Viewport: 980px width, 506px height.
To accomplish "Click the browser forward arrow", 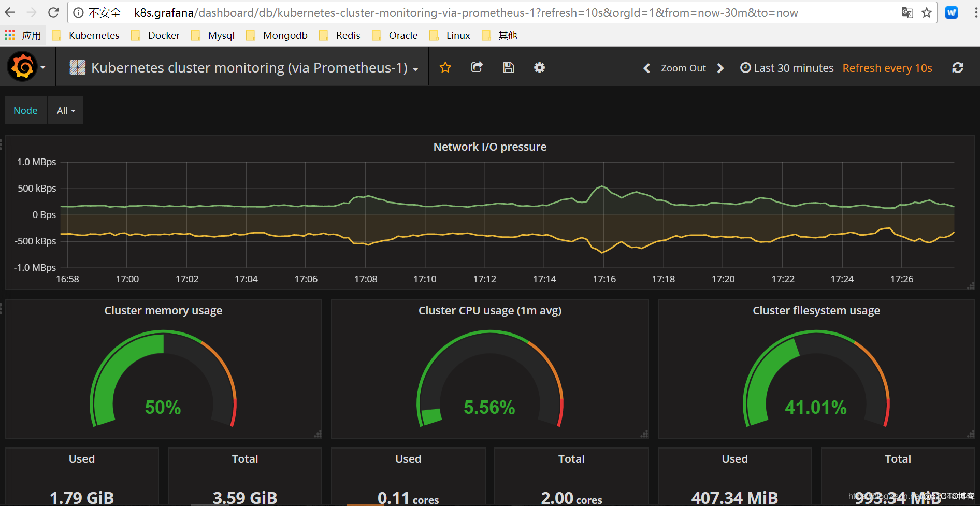I will 32,12.
